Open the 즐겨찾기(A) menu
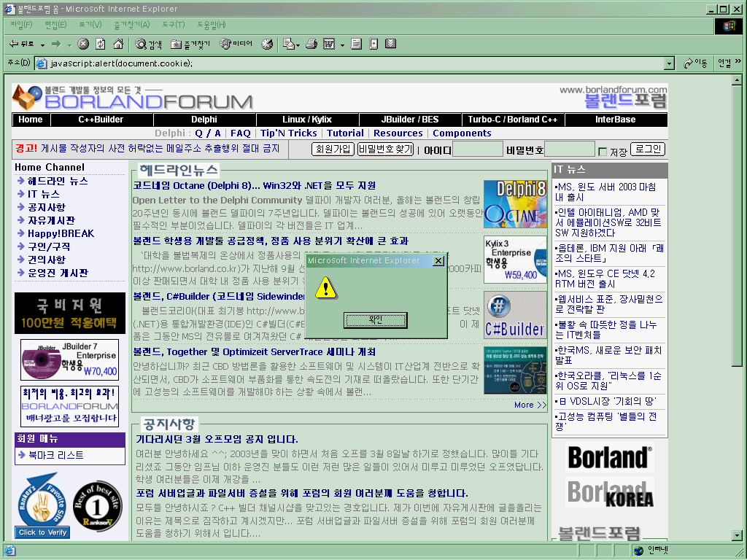Image resolution: width=747 pixels, height=560 pixels. click(131, 25)
